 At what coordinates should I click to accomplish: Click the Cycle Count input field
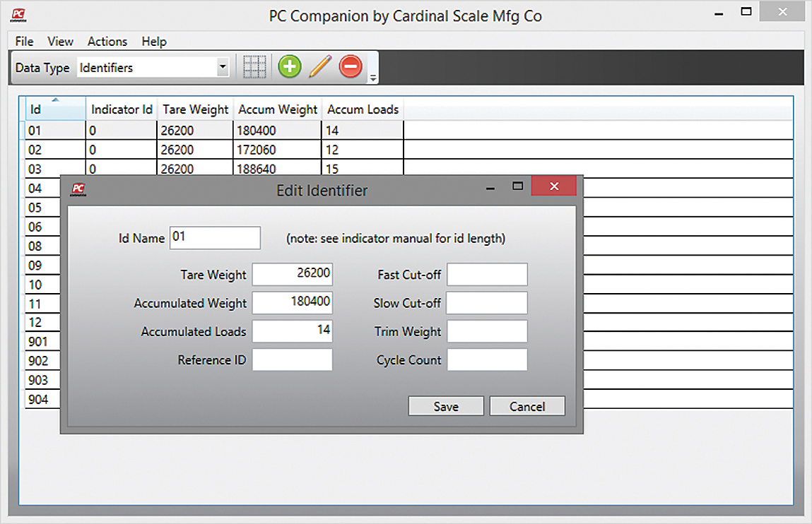click(488, 359)
